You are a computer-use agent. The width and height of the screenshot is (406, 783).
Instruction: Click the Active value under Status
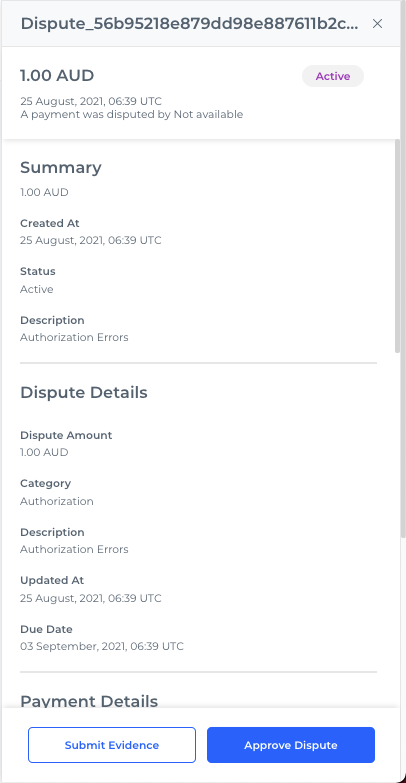pyautogui.click(x=36, y=289)
